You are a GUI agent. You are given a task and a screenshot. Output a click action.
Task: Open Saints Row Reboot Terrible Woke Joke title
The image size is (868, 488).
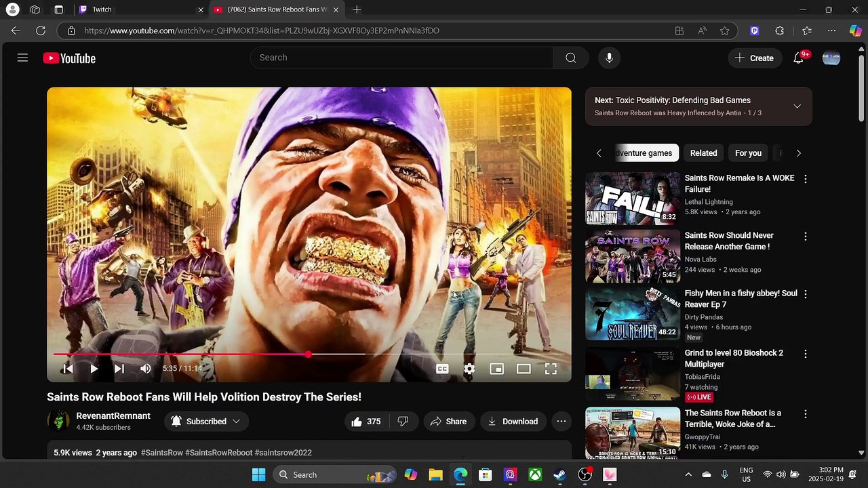click(732, 418)
